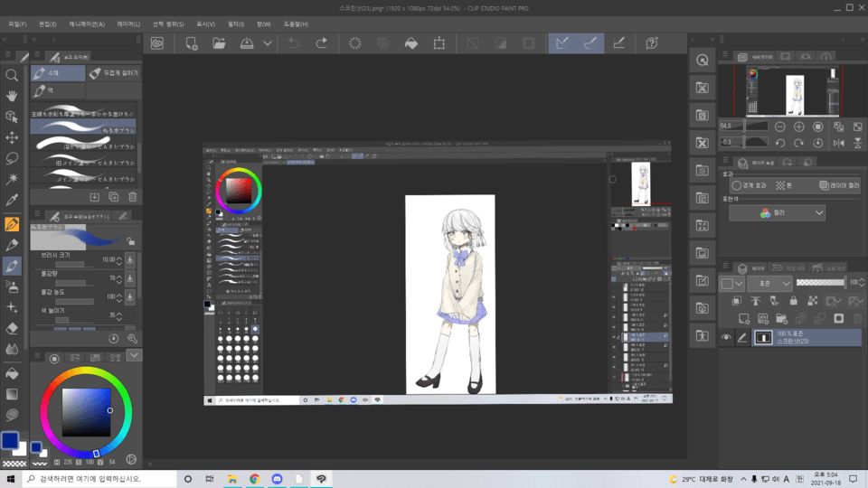
Task: Select the Operation object tool
Action: coord(12,117)
